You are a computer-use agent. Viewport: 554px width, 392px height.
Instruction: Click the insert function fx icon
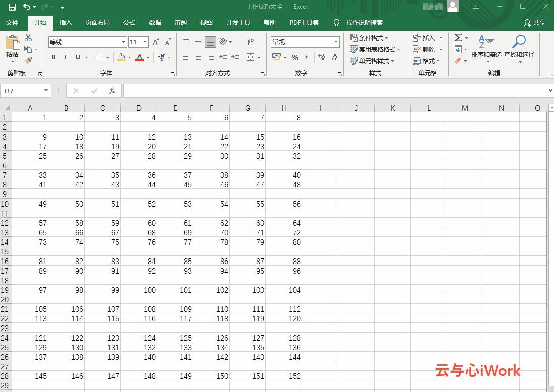pyautogui.click(x=112, y=91)
